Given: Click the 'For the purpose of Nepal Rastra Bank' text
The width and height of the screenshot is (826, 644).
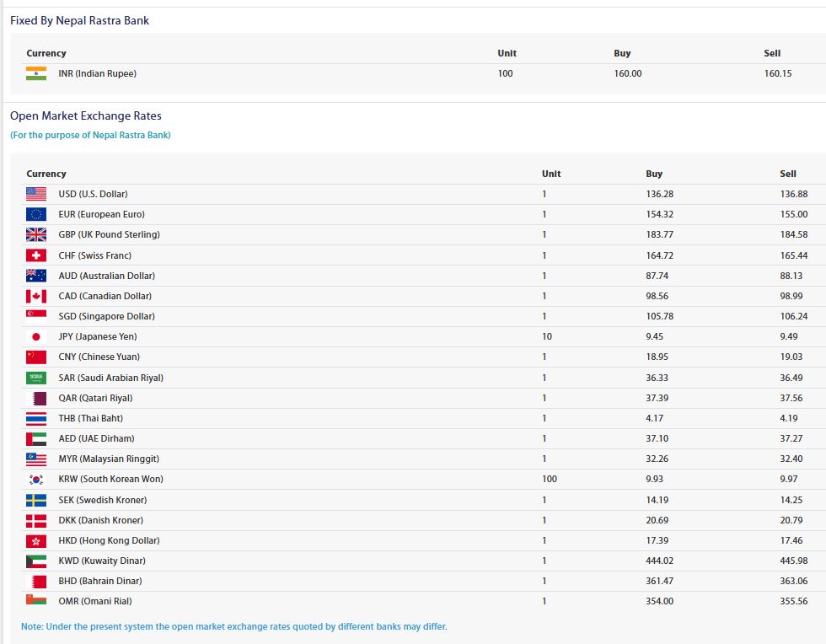Looking at the screenshot, I should (x=91, y=135).
